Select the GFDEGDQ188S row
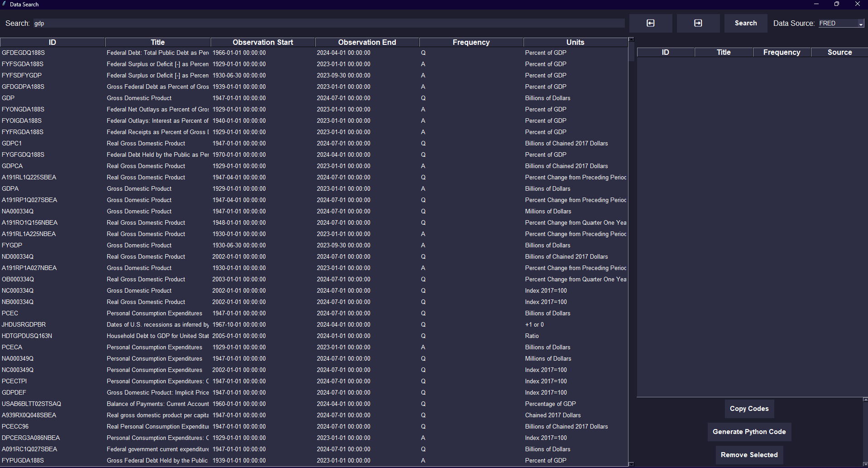868x468 pixels. 314,53
